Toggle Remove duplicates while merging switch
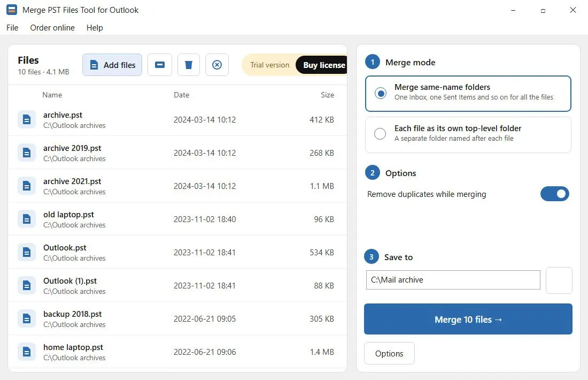This screenshot has height=380, width=588. click(x=555, y=194)
